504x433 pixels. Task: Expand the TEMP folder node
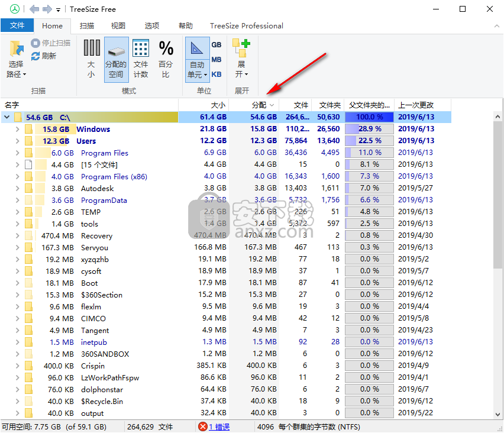pyautogui.click(x=17, y=212)
